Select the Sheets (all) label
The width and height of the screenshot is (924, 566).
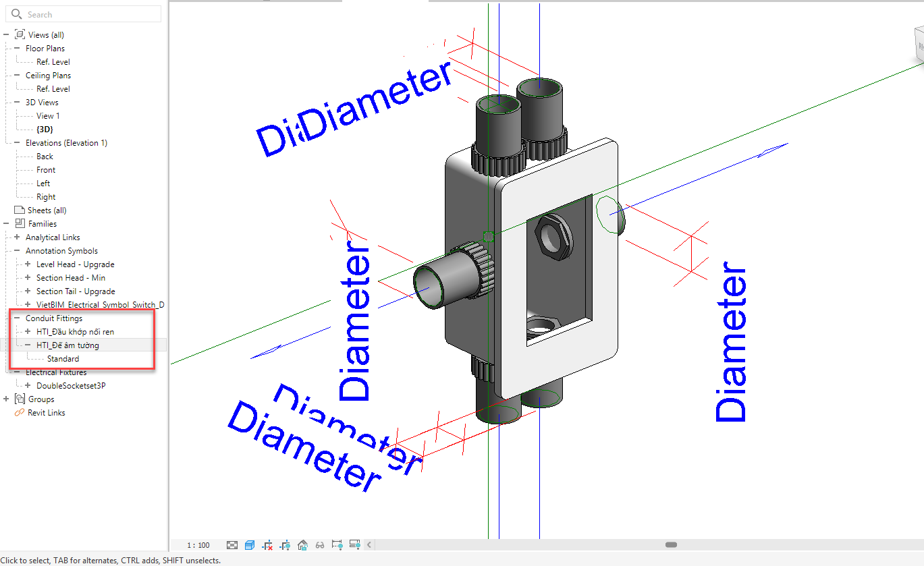[47, 210]
